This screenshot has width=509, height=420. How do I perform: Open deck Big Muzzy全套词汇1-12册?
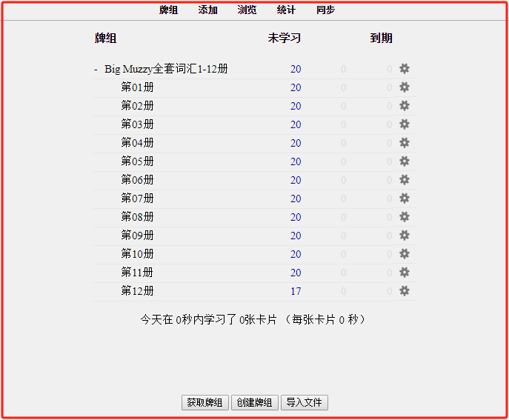[x=166, y=69]
